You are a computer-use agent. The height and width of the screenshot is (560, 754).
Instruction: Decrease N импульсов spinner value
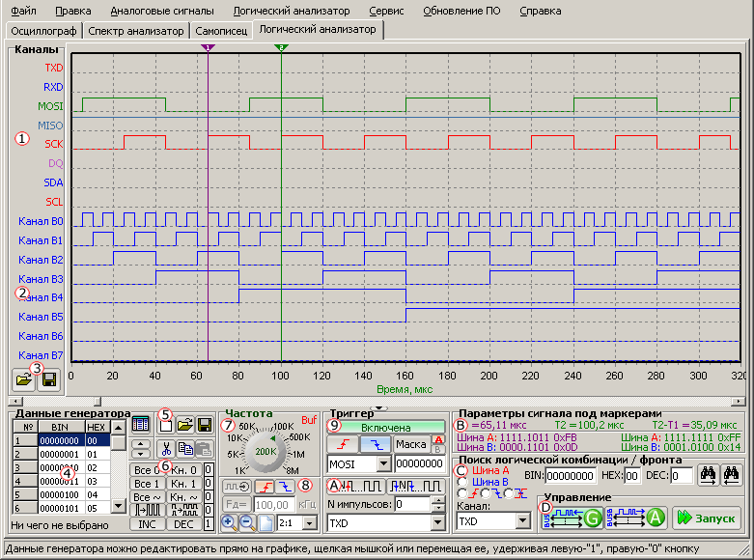click(438, 508)
